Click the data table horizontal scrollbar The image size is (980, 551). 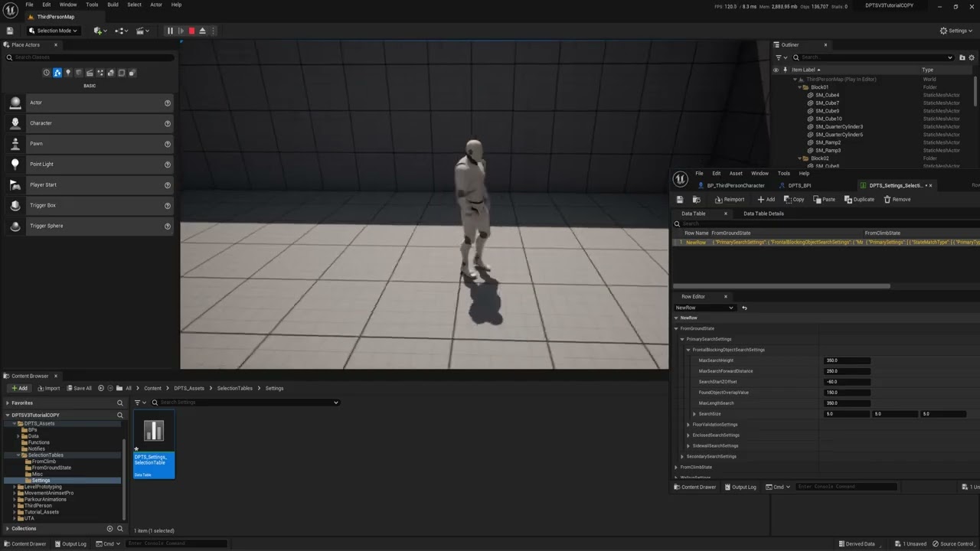click(x=781, y=286)
